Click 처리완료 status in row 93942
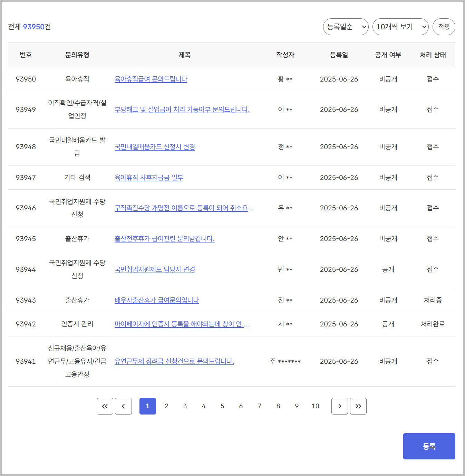This screenshot has height=476, width=465. pyautogui.click(x=433, y=324)
